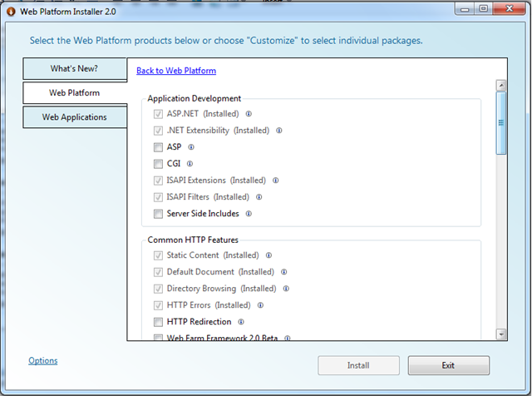Check the CGI option

tap(158, 164)
